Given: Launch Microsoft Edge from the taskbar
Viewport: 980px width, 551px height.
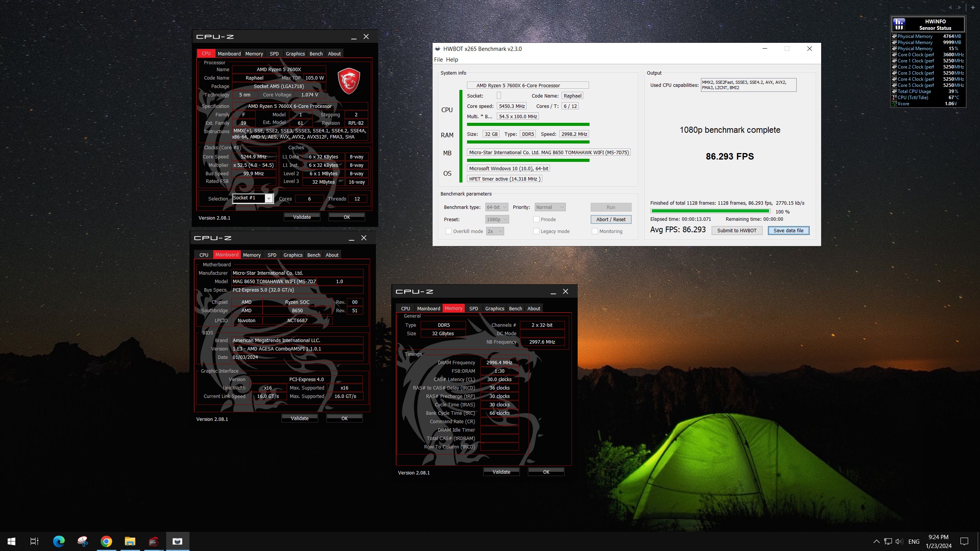Looking at the screenshot, I should (x=59, y=541).
